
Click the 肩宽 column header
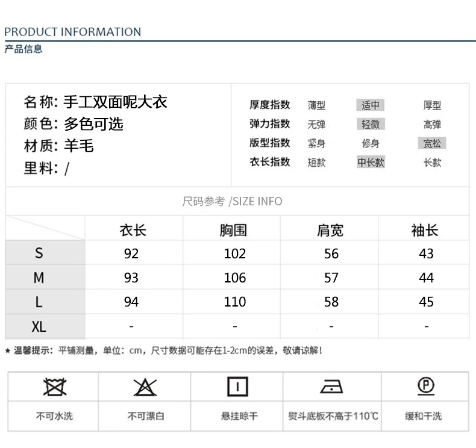click(x=330, y=230)
